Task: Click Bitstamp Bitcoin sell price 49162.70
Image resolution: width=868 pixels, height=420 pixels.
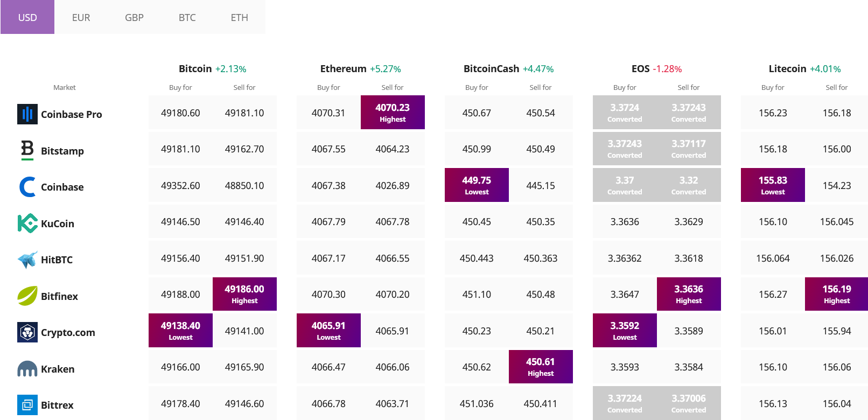Action: pyautogui.click(x=244, y=149)
